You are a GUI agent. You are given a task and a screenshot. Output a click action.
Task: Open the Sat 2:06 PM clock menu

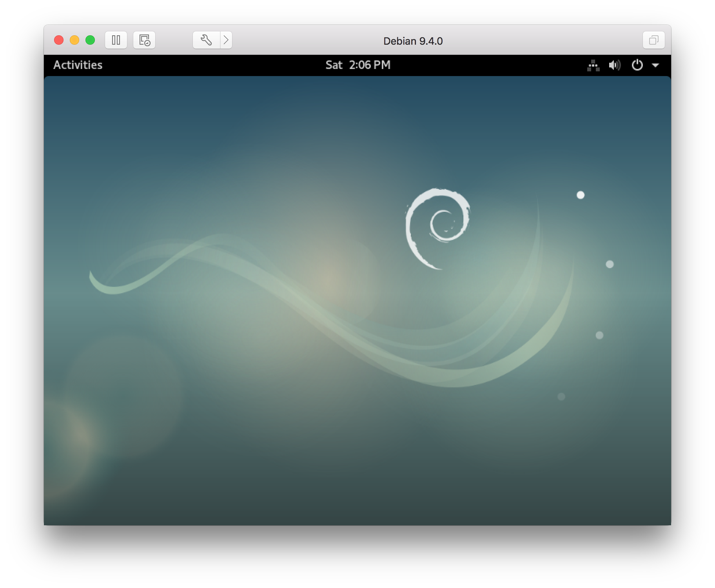(x=358, y=65)
